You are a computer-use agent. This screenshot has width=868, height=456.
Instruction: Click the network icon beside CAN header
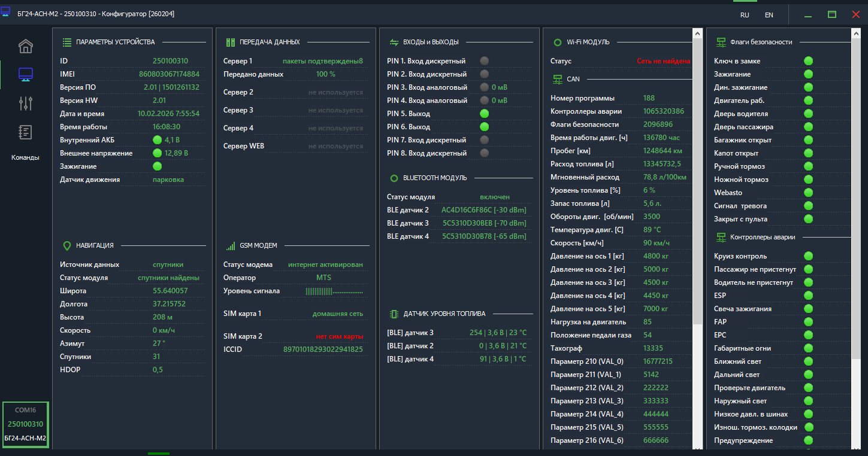coord(557,79)
